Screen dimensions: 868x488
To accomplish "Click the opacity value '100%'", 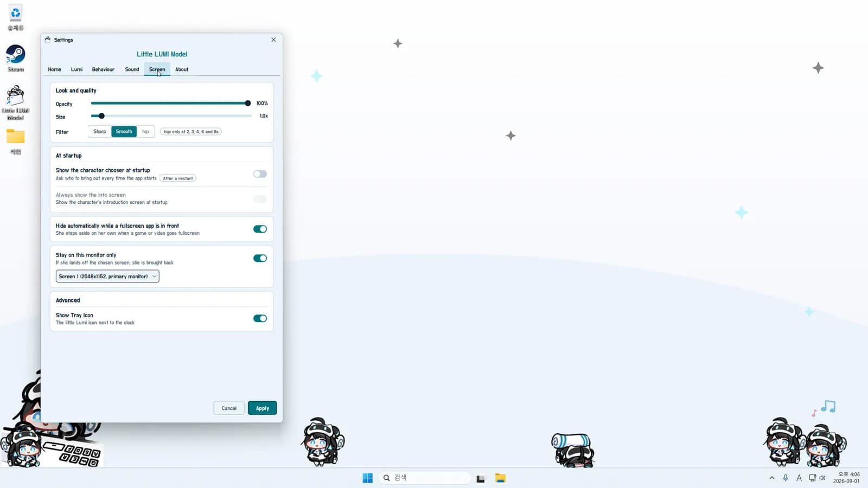I will point(262,103).
